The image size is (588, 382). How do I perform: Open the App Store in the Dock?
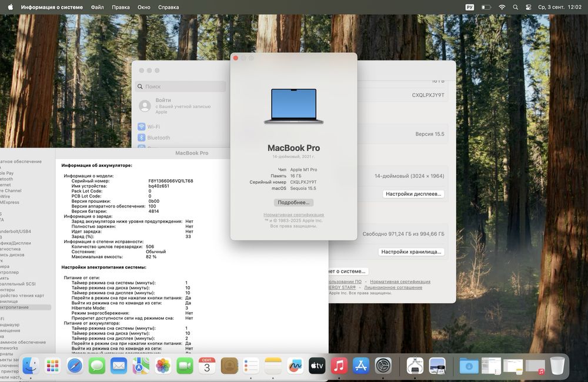(x=361, y=366)
